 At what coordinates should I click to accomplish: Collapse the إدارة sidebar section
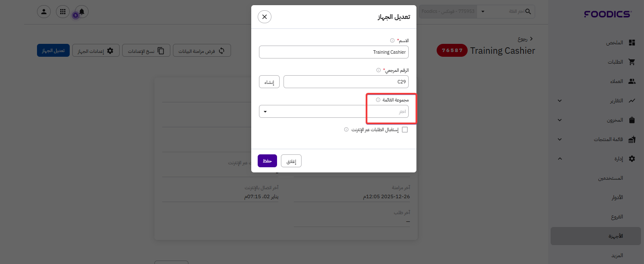point(560,159)
